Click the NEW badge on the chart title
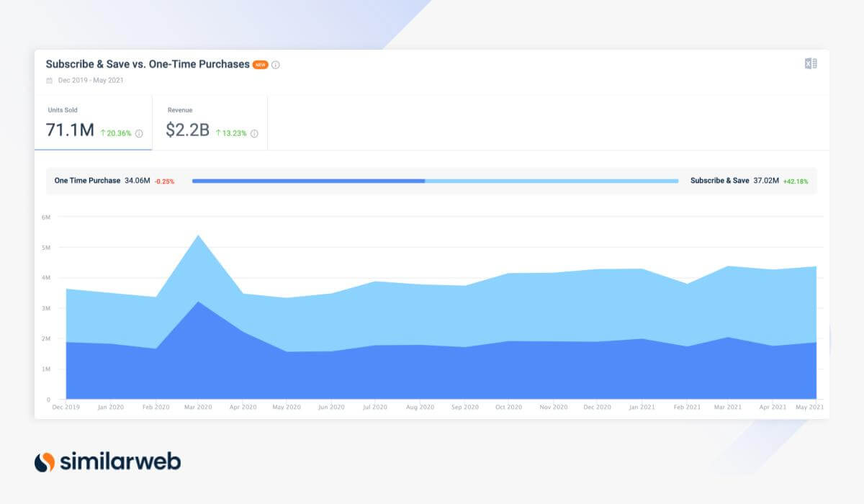 (259, 65)
